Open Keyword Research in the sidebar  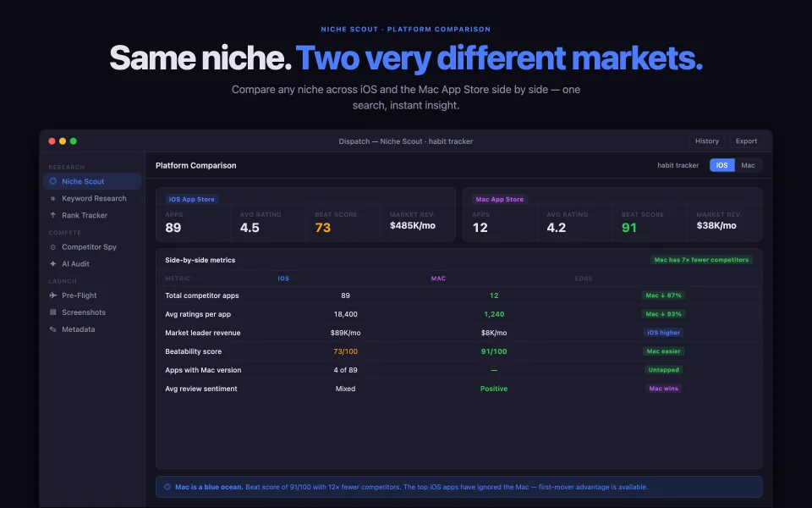pyautogui.click(x=92, y=198)
